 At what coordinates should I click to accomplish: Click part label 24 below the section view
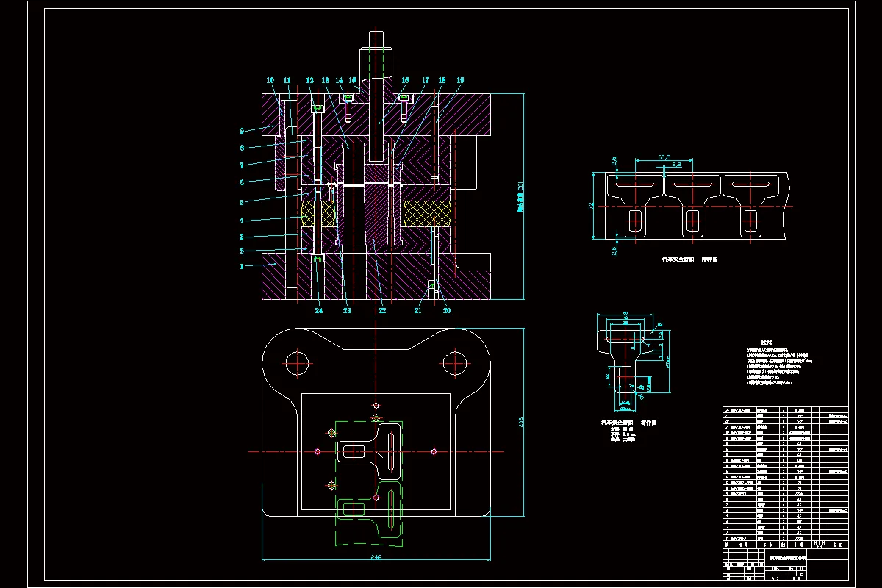coord(319,311)
